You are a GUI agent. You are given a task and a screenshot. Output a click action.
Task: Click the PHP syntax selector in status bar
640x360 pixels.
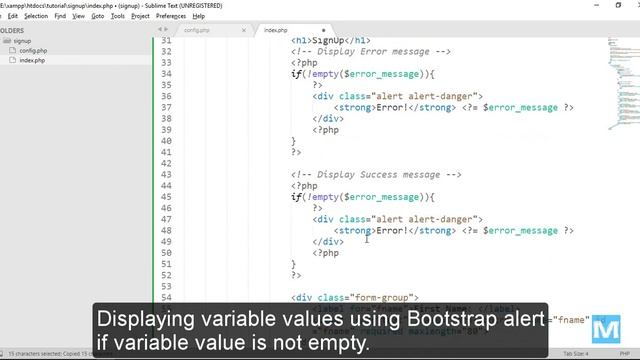point(624,354)
